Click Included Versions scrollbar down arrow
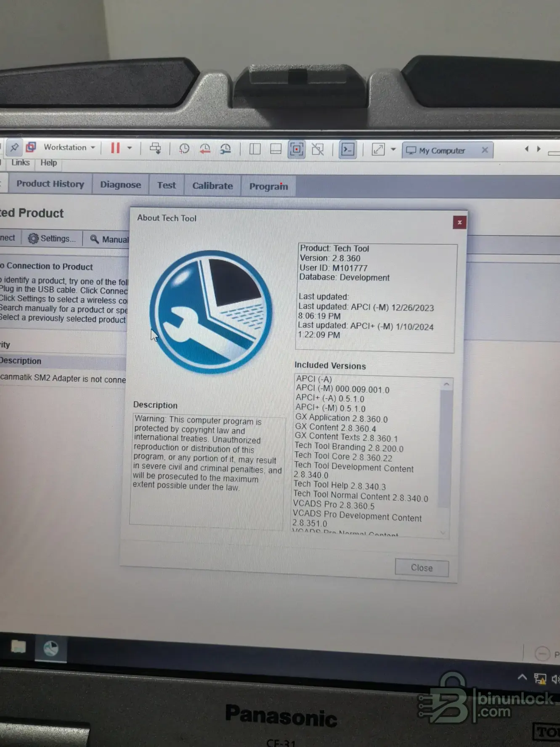This screenshot has width=560, height=747. (443, 532)
